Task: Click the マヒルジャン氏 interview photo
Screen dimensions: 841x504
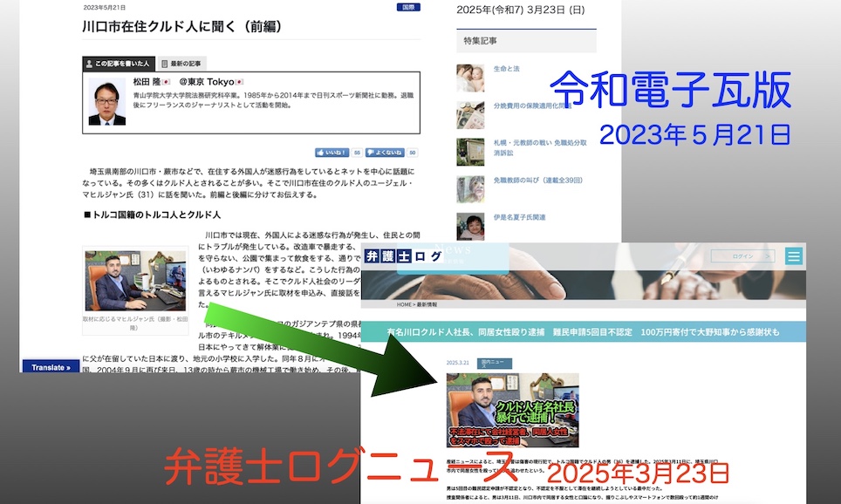Action: pyautogui.click(x=134, y=280)
